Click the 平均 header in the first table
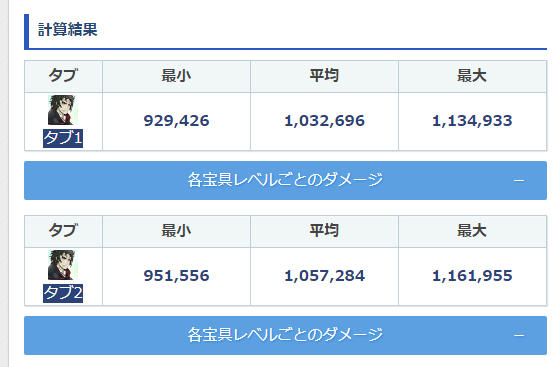555x367 pixels. pos(324,76)
